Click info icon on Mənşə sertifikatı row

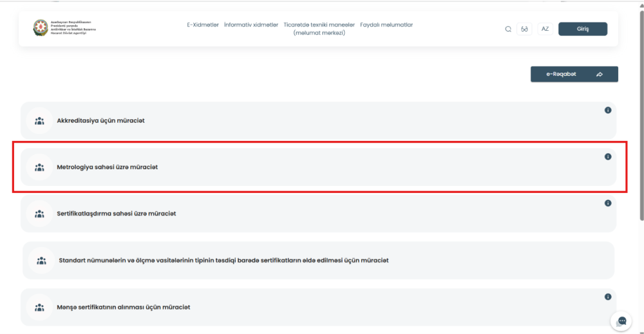click(608, 297)
